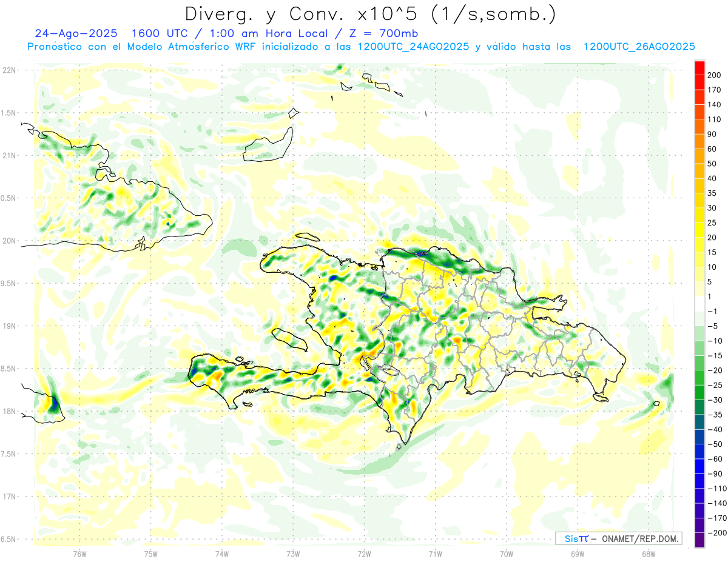Click the 'ONAMET/REP.DOM.' credit label

(x=641, y=538)
